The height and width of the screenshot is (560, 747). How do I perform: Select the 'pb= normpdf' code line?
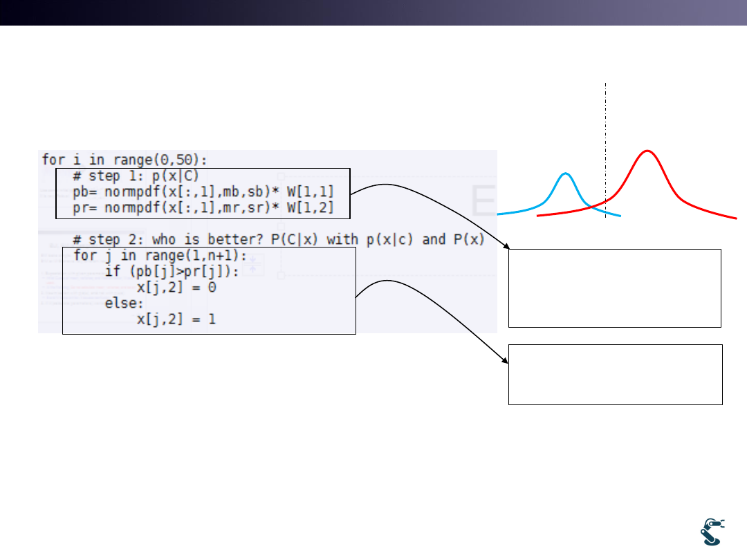pyautogui.click(x=203, y=192)
